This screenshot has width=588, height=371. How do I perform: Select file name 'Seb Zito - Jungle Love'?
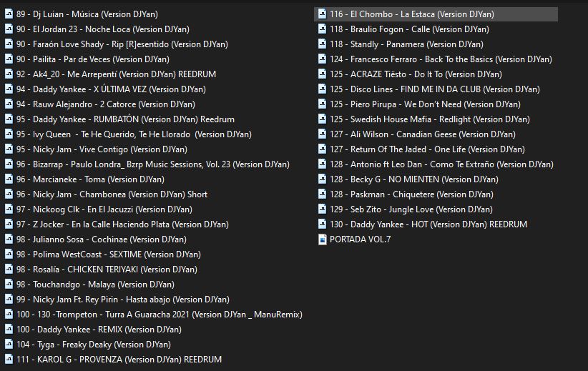(411, 209)
